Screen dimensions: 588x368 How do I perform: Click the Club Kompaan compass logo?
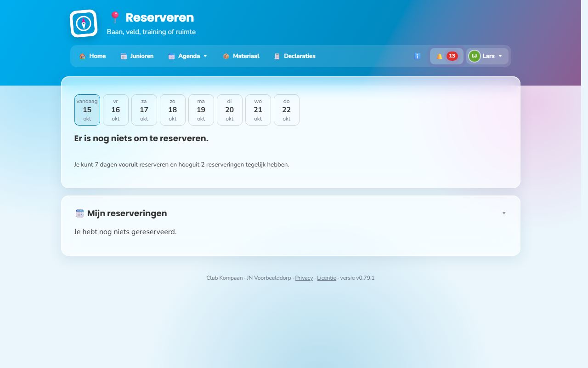point(84,23)
